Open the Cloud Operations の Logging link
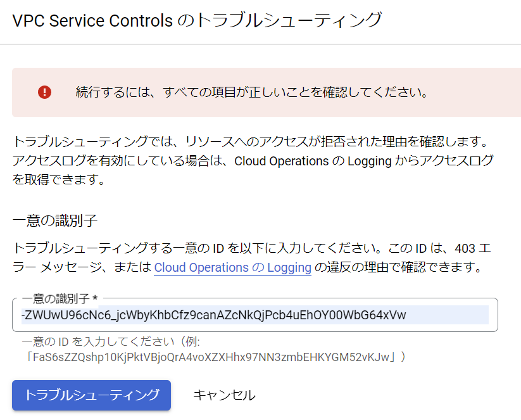This screenshot has height=420, width=521. (x=232, y=267)
